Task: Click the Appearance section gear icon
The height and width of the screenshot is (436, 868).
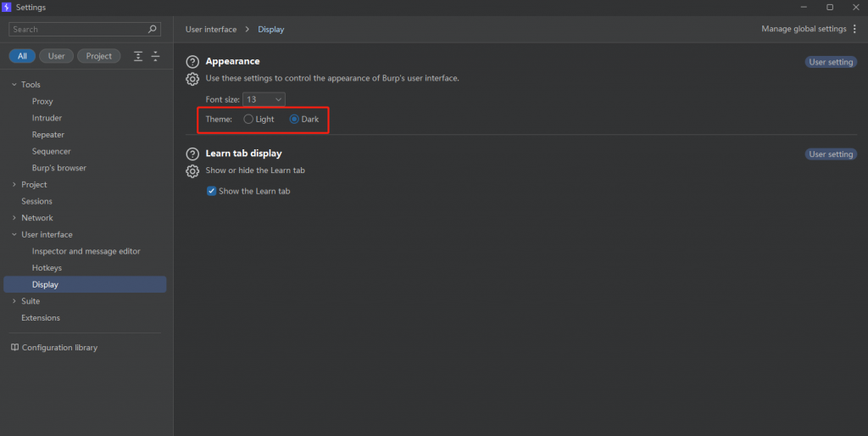Action: coord(192,79)
